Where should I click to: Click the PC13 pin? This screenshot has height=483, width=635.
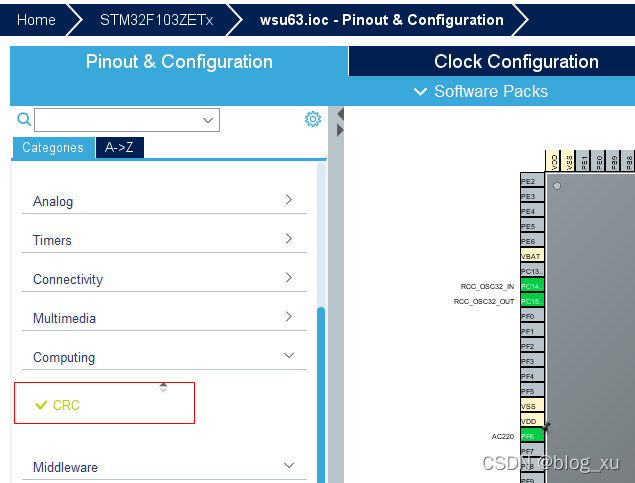click(x=532, y=271)
